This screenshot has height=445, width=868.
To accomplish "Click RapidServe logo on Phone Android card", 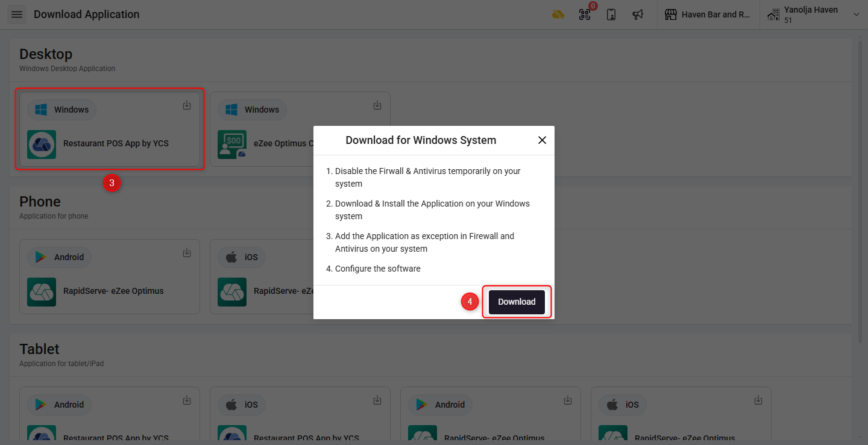I will pyautogui.click(x=42, y=291).
